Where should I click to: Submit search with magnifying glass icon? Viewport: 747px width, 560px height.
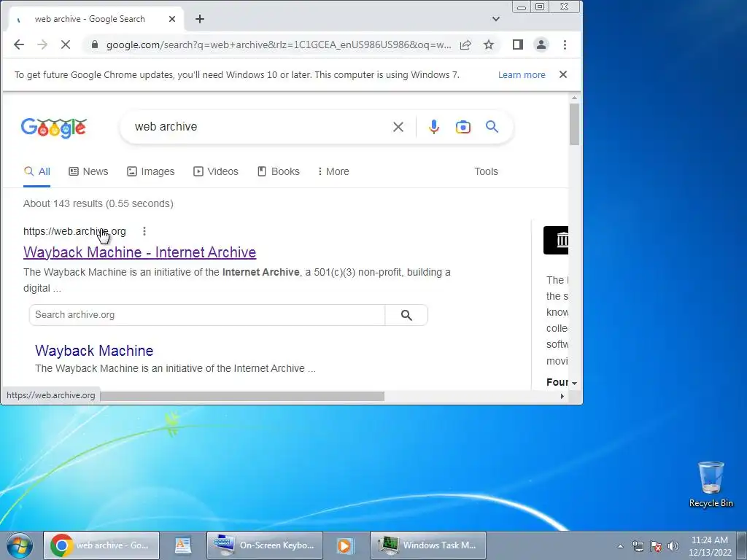[x=492, y=127]
